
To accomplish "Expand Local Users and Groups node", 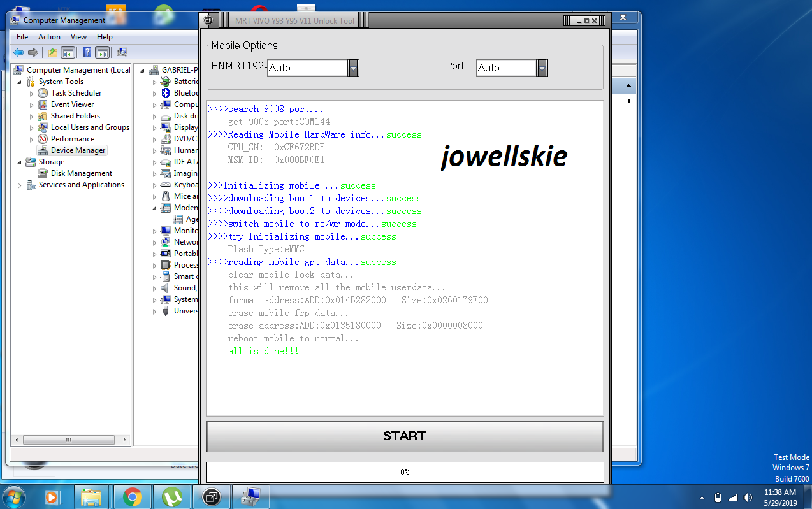I will [x=31, y=127].
